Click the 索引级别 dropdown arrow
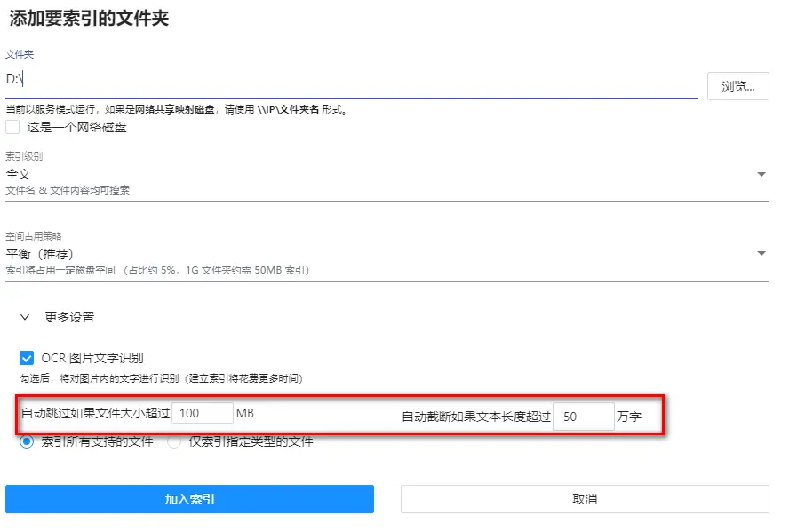Image resolution: width=789 pixels, height=532 pixels. pos(761,175)
